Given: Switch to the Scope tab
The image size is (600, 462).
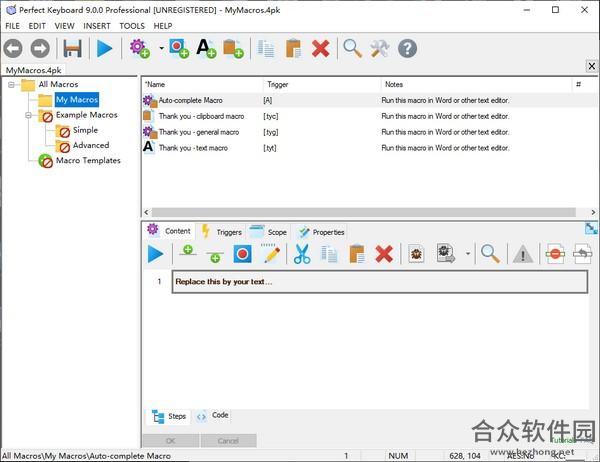Looking at the screenshot, I should [x=268, y=232].
